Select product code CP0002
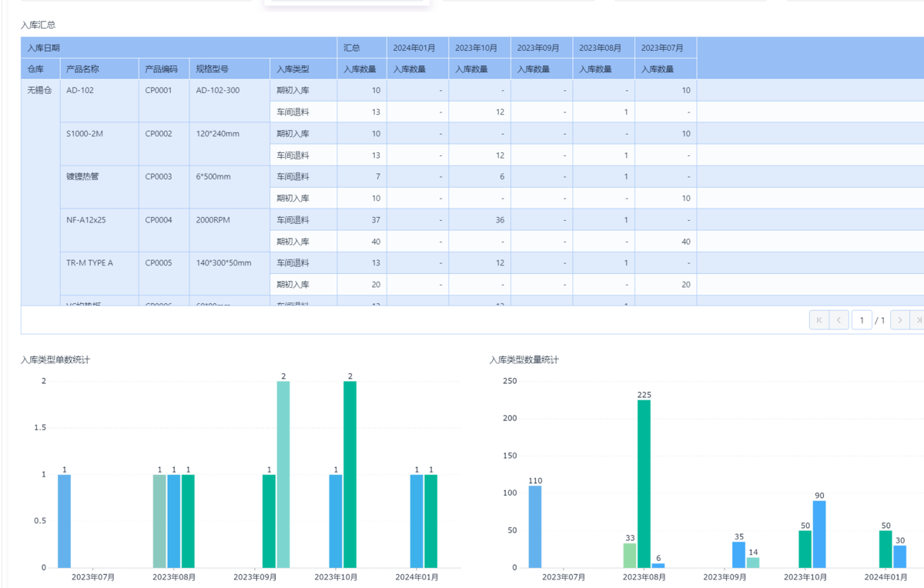 [164, 144]
